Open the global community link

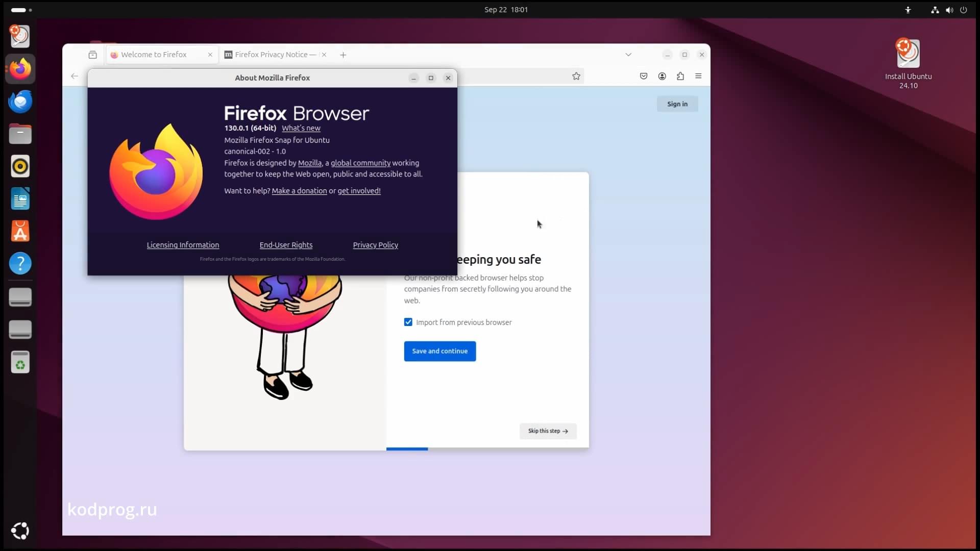[x=360, y=163]
